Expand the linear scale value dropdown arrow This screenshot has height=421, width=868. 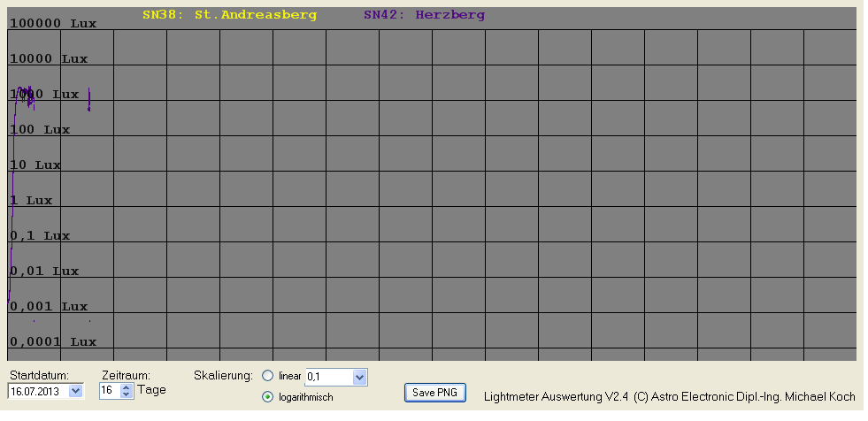tap(358, 378)
